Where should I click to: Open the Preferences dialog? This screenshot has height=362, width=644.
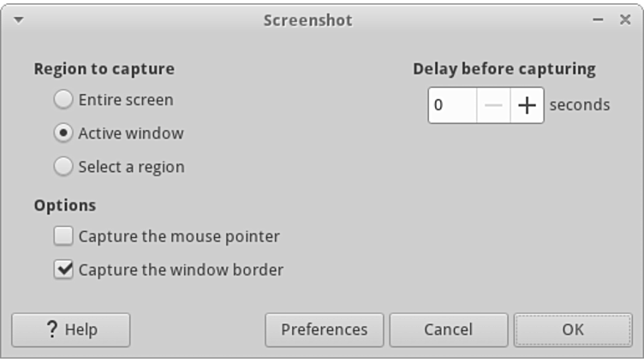(324, 329)
